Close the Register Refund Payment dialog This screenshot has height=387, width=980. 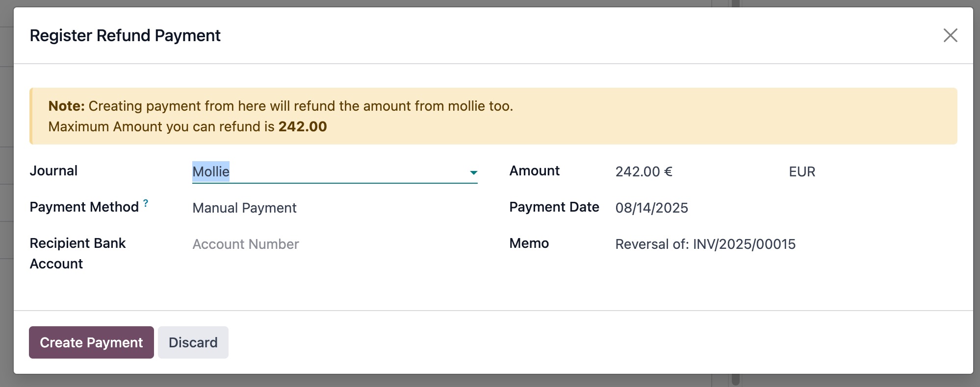pyautogui.click(x=950, y=35)
